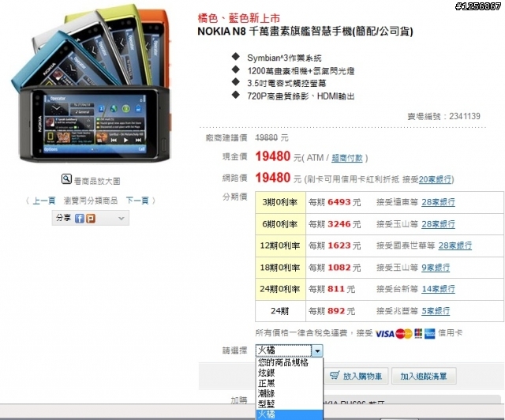Click the 每期 811 元 amount
Screen dimensions: 505x420
tap(331, 289)
